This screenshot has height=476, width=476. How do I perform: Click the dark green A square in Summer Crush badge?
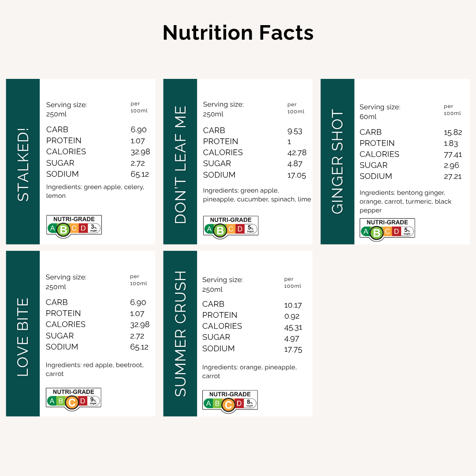pos(208,403)
